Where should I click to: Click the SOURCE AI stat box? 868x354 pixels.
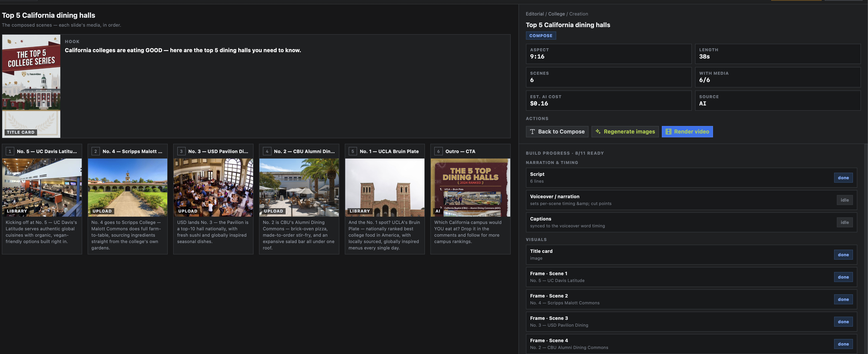click(x=778, y=100)
